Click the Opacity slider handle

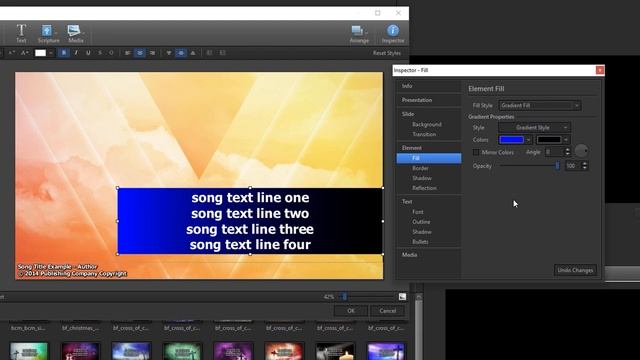coord(557,166)
